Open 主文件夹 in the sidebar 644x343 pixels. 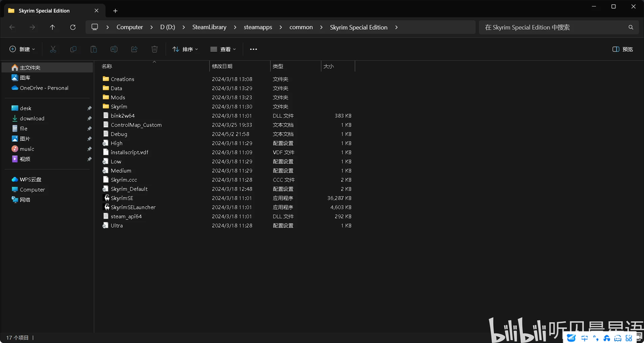point(47,68)
